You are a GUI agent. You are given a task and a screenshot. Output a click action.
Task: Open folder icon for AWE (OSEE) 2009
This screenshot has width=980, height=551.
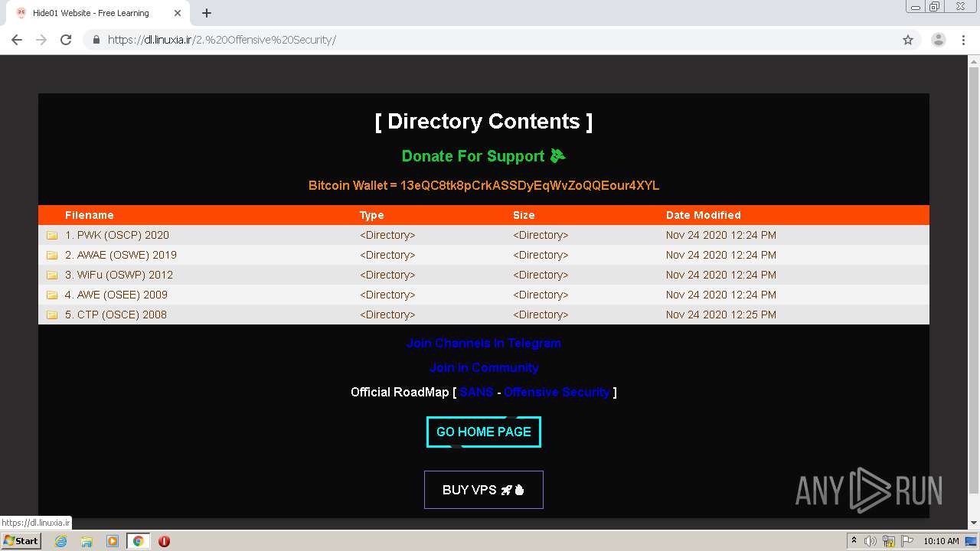point(52,295)
